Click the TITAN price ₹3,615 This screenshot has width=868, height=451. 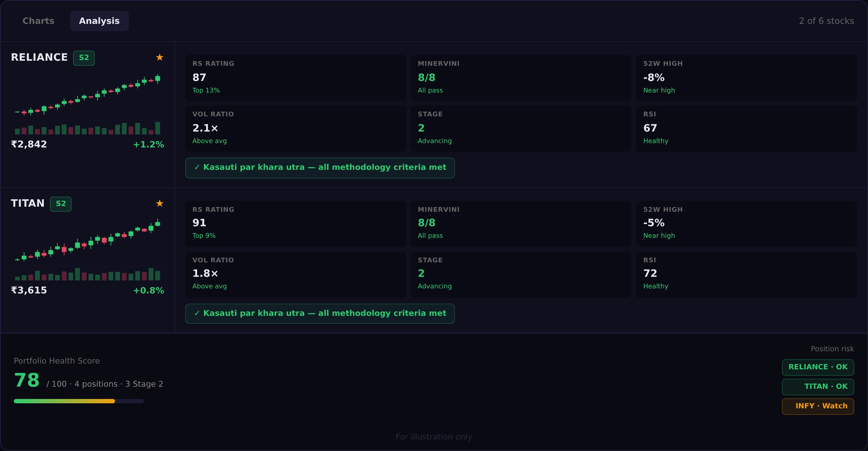pos(29,291)
